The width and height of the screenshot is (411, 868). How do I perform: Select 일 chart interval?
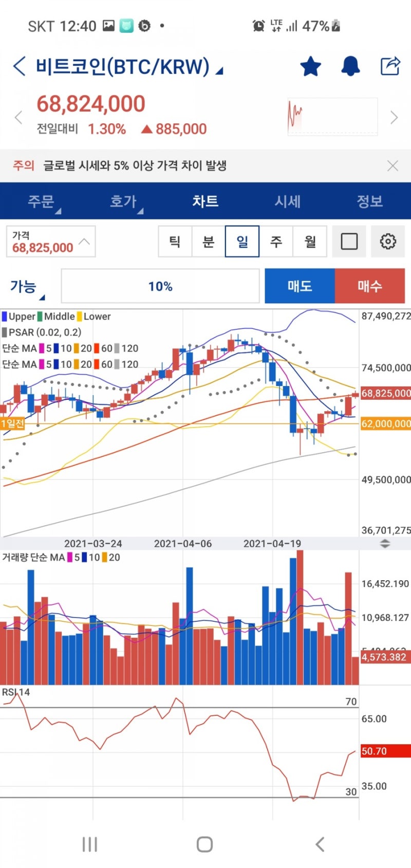(242, 241)
